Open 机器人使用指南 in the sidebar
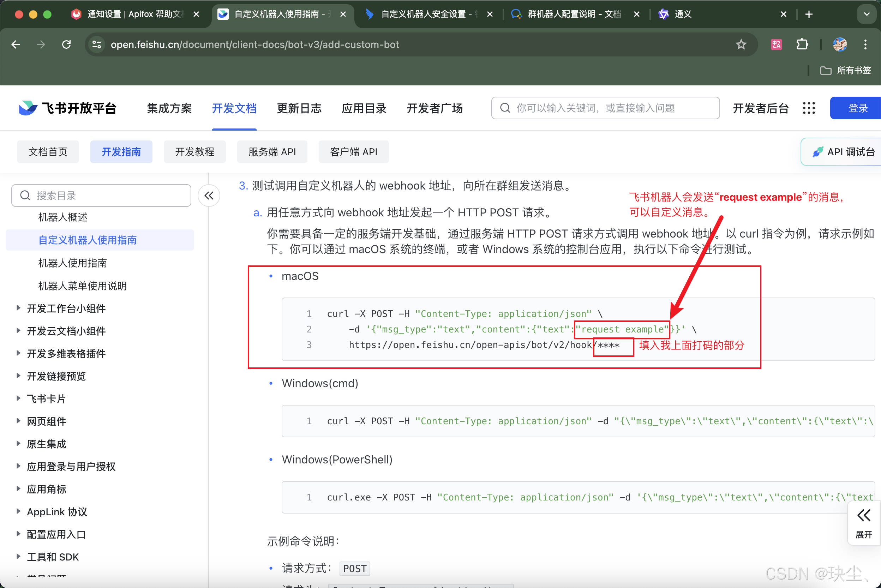This screenshot has width=881, height=588. (x=72, y=263)
